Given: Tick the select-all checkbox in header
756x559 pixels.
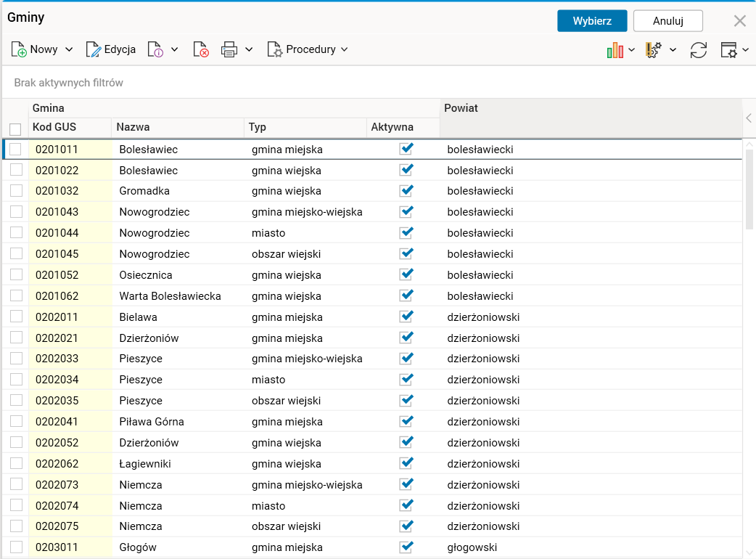Looking at the screenshot, I should pos(15,129).
